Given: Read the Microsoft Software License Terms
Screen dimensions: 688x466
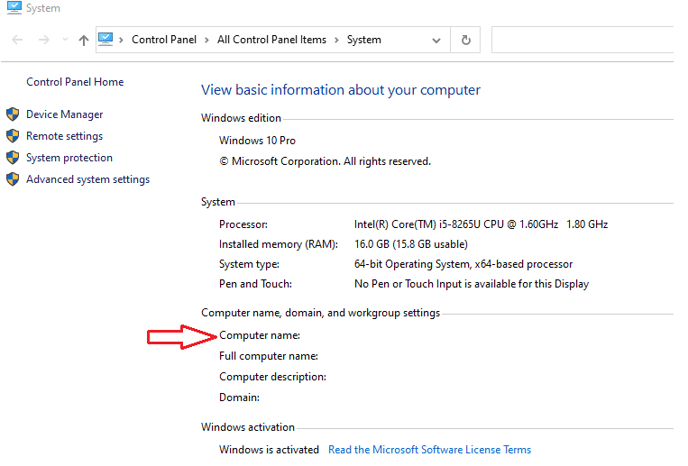Looking at the screenshot, I should pos(430,450).
